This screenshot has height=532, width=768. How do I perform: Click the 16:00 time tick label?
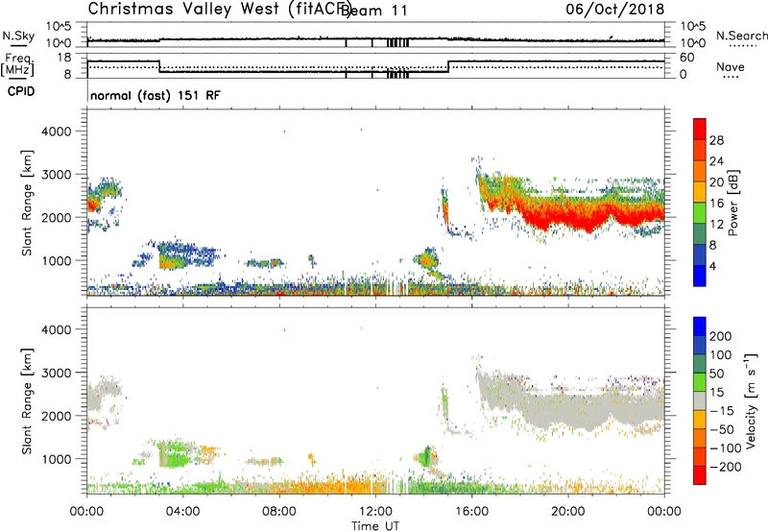[x=471, y=512]
